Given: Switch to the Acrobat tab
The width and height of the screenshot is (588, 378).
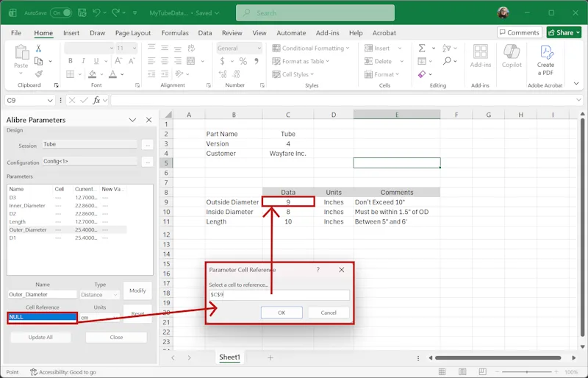Looking at the screenshot, I should point(384,32).
